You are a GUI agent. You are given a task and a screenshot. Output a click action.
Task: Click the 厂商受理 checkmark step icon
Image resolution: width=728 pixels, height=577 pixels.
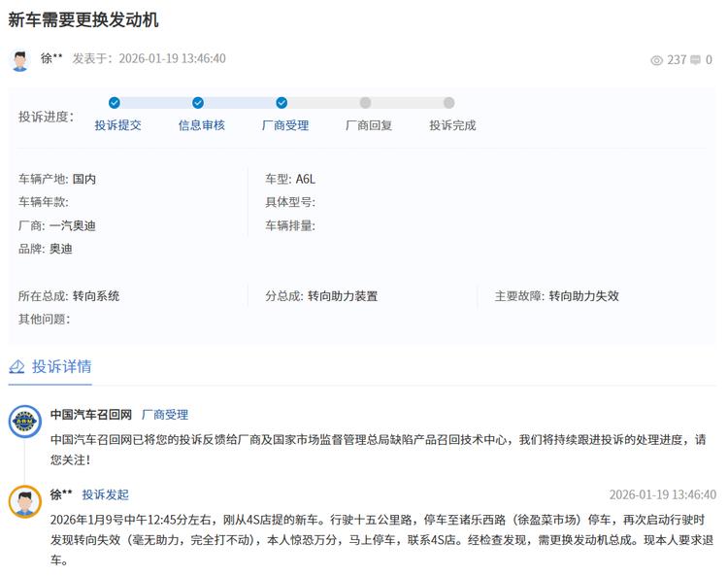tap(281, 103)
